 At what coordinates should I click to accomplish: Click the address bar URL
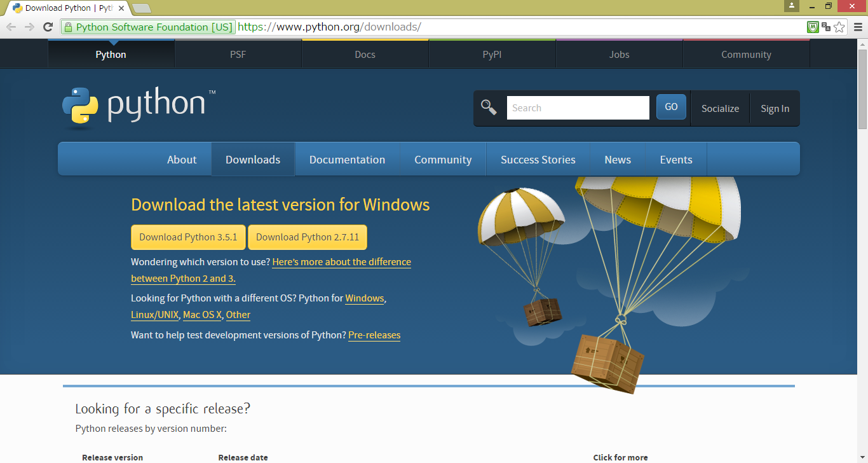pos(329,27)
